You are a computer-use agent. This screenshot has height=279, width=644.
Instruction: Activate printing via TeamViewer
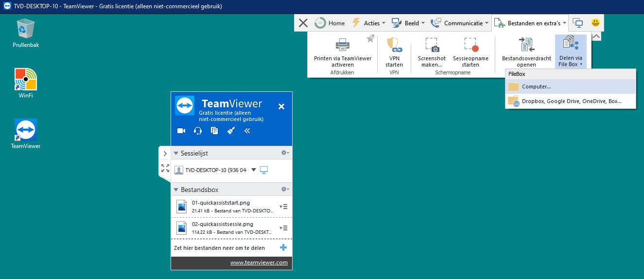(x=343, y=52)
